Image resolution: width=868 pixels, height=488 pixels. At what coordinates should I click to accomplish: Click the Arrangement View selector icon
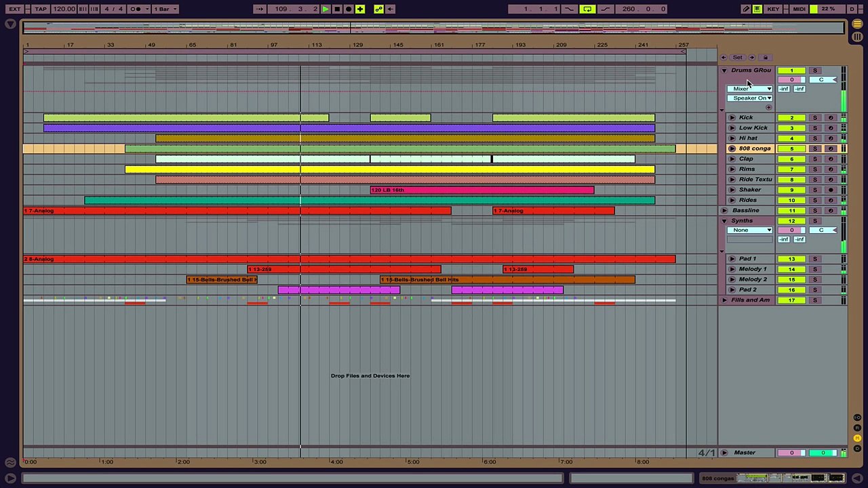pyautogui.click(x=857, y=24)
